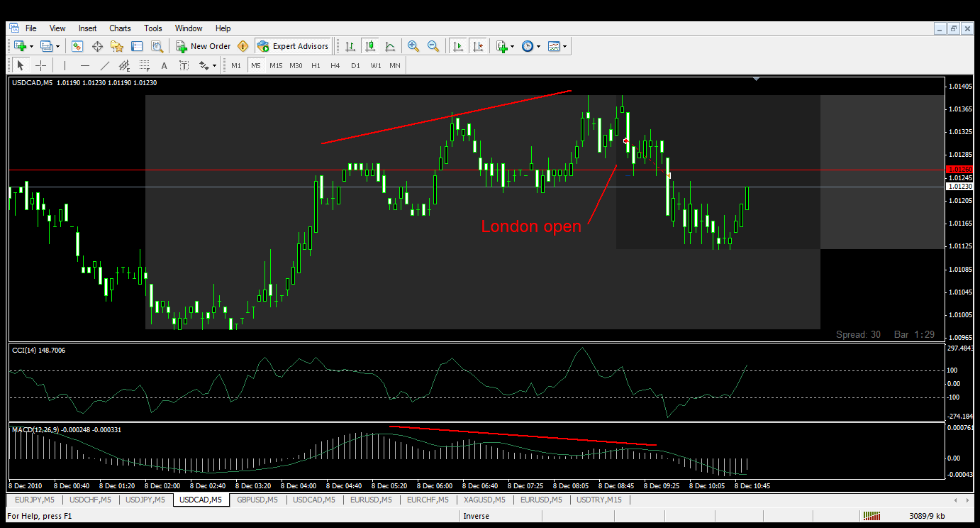Show the Market Watch window

tap(77, 46)
